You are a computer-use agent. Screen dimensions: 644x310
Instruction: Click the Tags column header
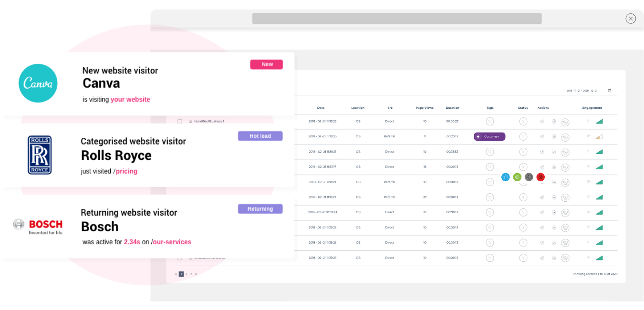pos(490,108)
